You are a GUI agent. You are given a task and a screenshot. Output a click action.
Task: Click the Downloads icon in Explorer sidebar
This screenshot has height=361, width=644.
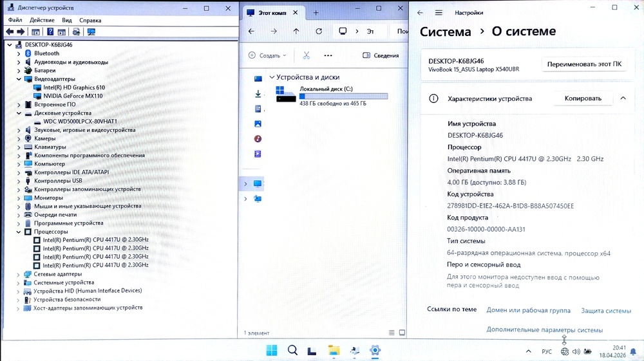pyautogui.click(x=258, y=94)
